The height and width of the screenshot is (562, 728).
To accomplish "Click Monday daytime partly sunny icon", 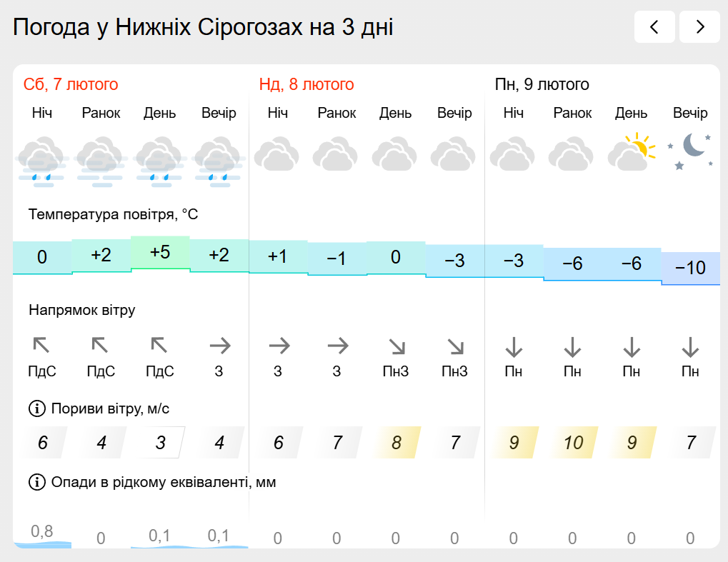I will pos(631,152).
